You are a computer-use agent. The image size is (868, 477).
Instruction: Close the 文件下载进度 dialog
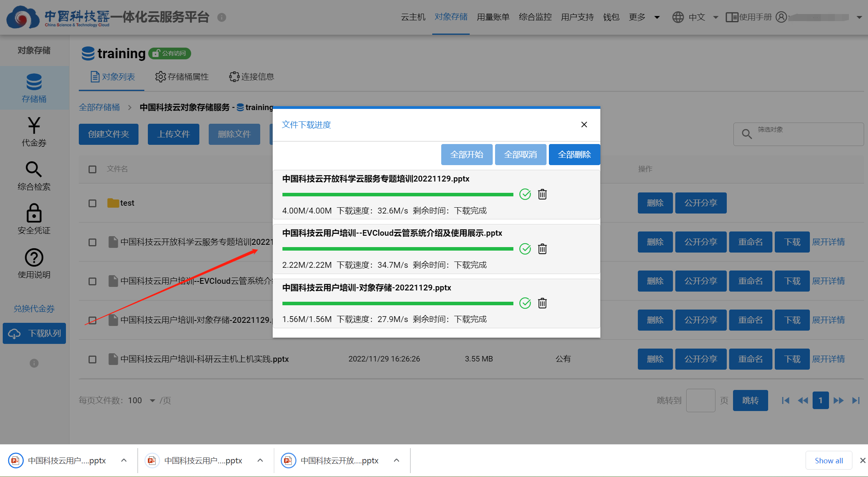pyautogui.click(x=584, y=125)
